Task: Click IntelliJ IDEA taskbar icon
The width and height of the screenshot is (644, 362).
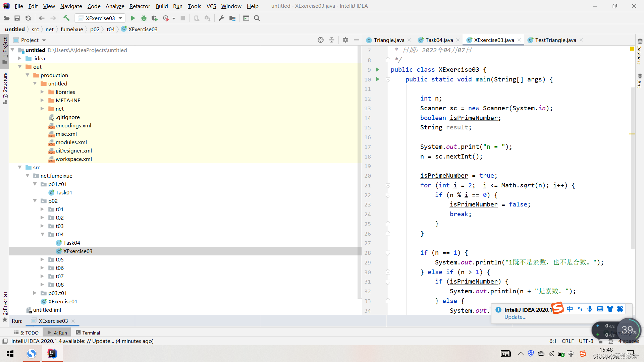Action: 52,354
